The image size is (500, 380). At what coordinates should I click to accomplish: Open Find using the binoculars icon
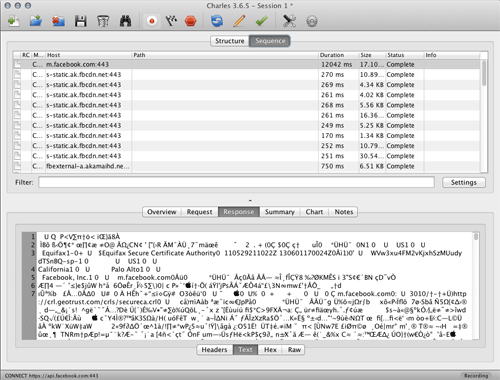pyautogui.click(x=125, y=21)
